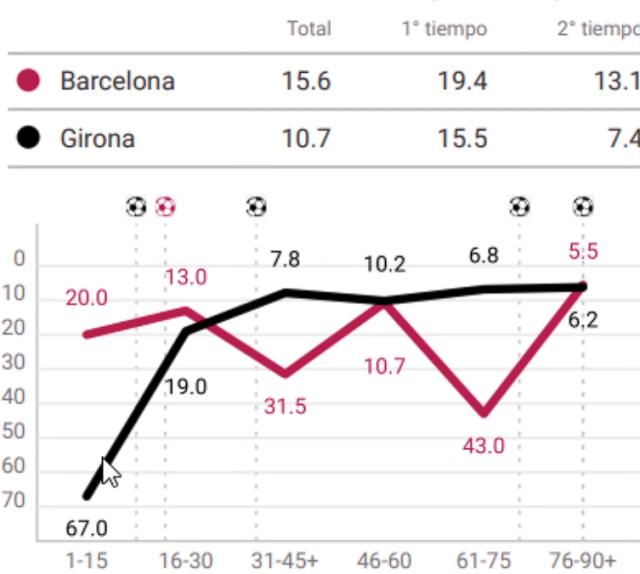Select the 76-90+ interval label

583,560
